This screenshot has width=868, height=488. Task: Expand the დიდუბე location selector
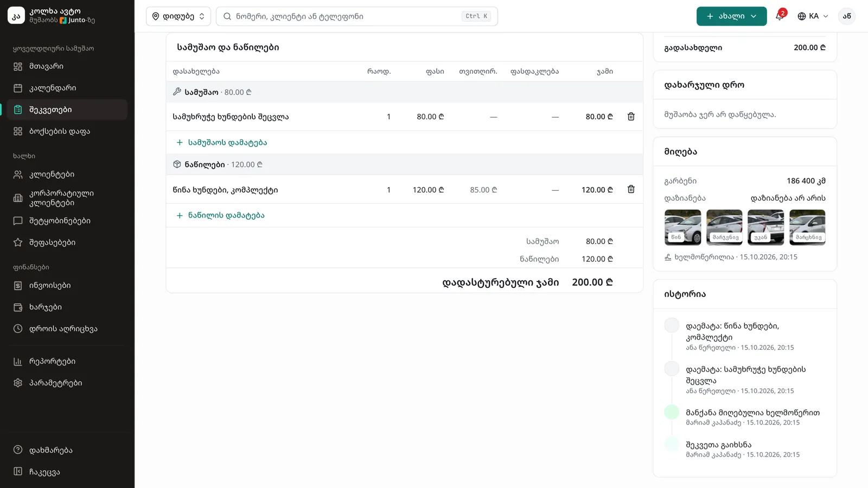(178, 16)
